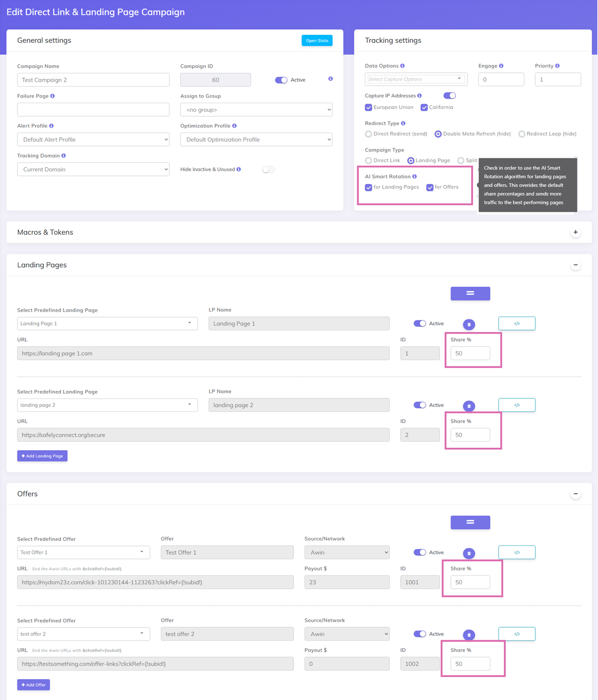598x700 pixels.
Task: Click the Campaign Name input field
Action: pyautogui.click(x=93, y=80)
